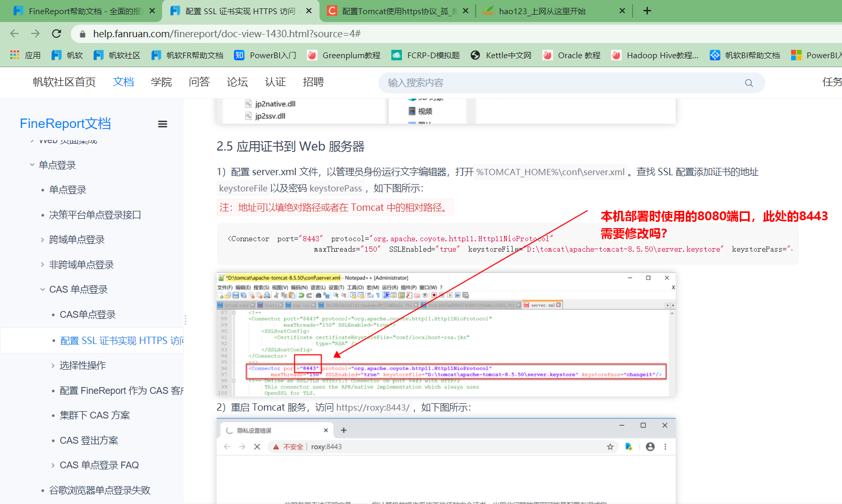Open 认证 nav item
This screenshot has width=842, height=504.
pos(275,82)
